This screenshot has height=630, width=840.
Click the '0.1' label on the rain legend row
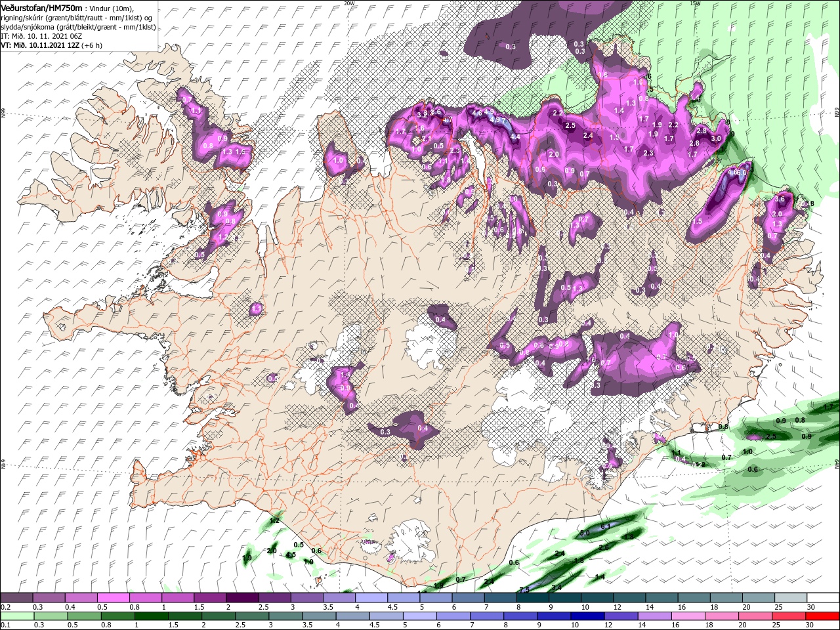(5, 625)
